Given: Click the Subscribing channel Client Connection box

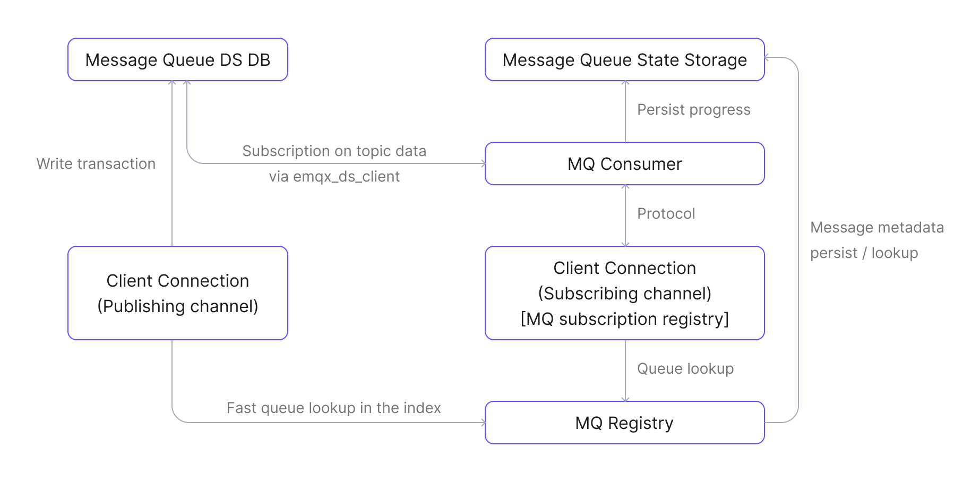Looking at the screenshot, I should click(624, 293).
